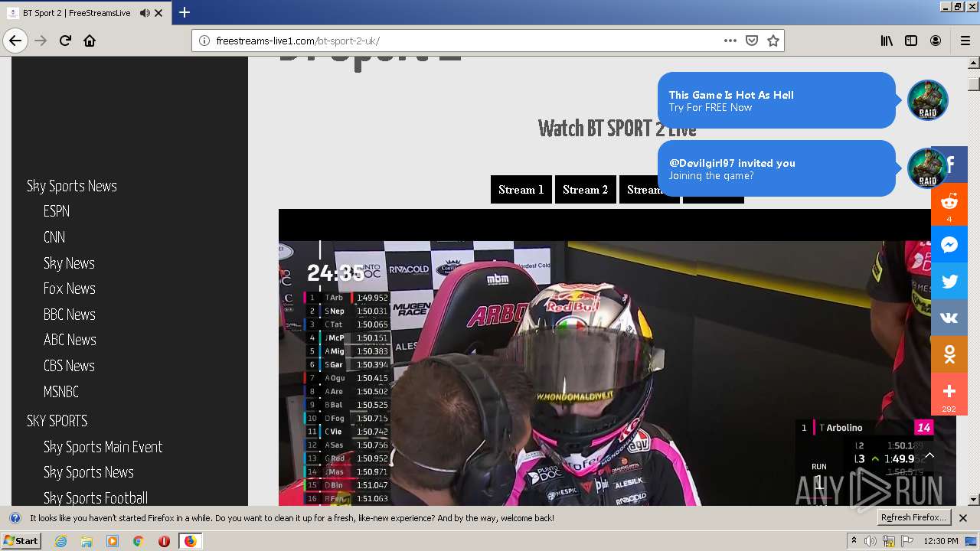Launch Internet Explorer from taskbar
Image resolution: width=980 pixels, height=551 pixels.
(61, 541)
